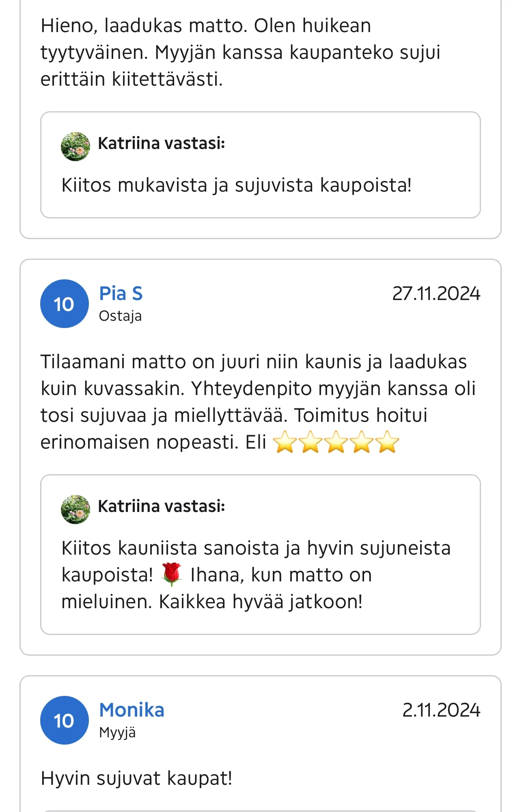The height and width of the screenshot is (812, 509).
Task: Click Katriina's flower avatar under Pia S review
Action: tap(75, 505)
